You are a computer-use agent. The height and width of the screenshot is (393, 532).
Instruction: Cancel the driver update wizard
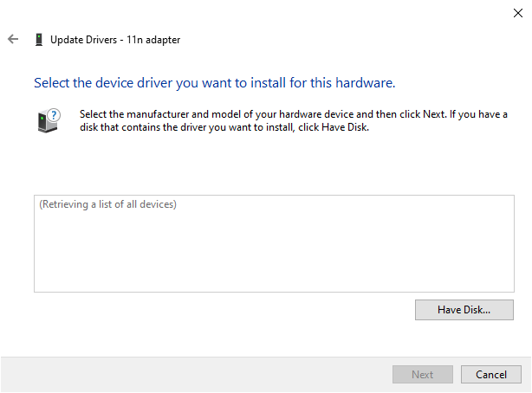point(490,374)
